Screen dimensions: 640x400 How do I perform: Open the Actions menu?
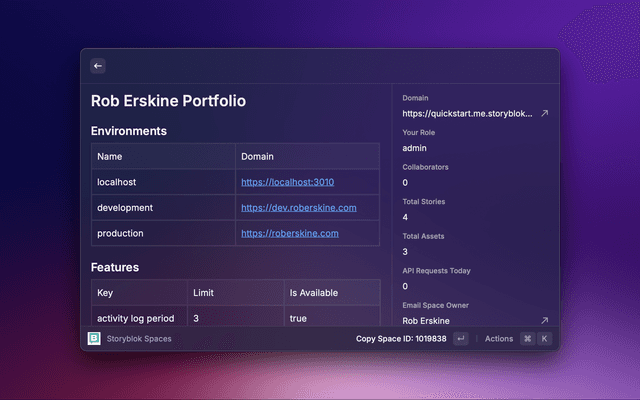(498, 339)
